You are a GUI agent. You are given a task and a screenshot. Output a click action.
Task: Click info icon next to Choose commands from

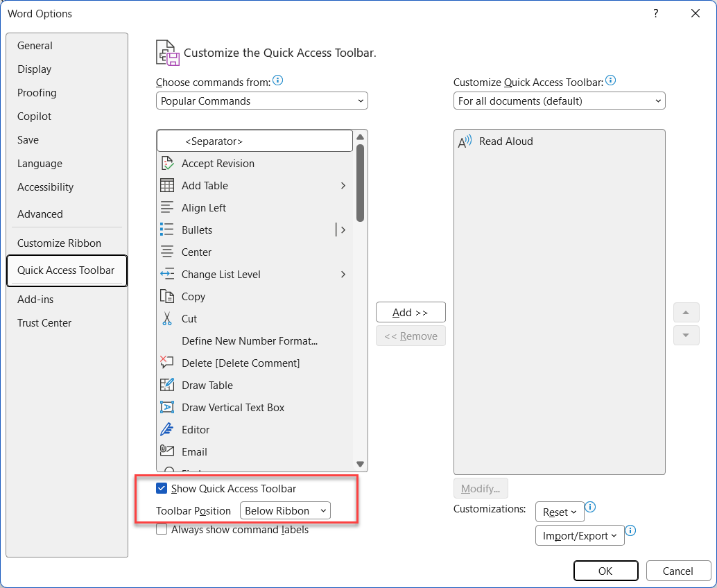pos(277,81)
